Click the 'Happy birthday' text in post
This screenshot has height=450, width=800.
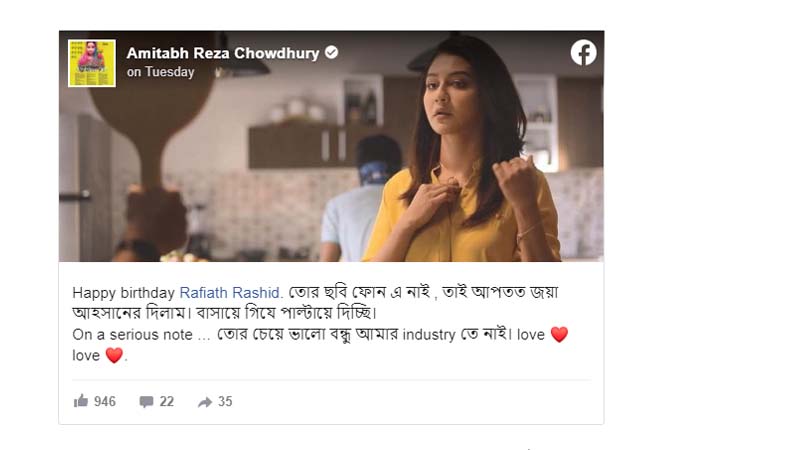click(x=123, y=293)
